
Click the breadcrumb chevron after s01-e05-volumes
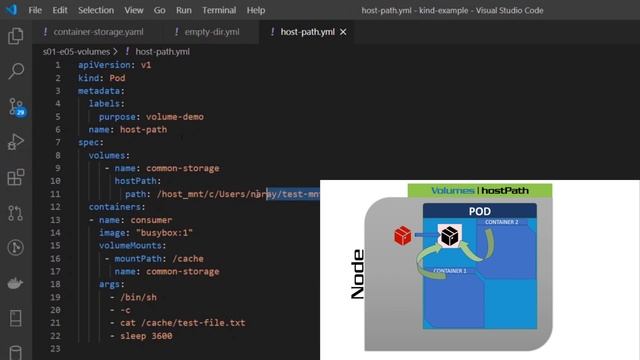click(116, 52)
